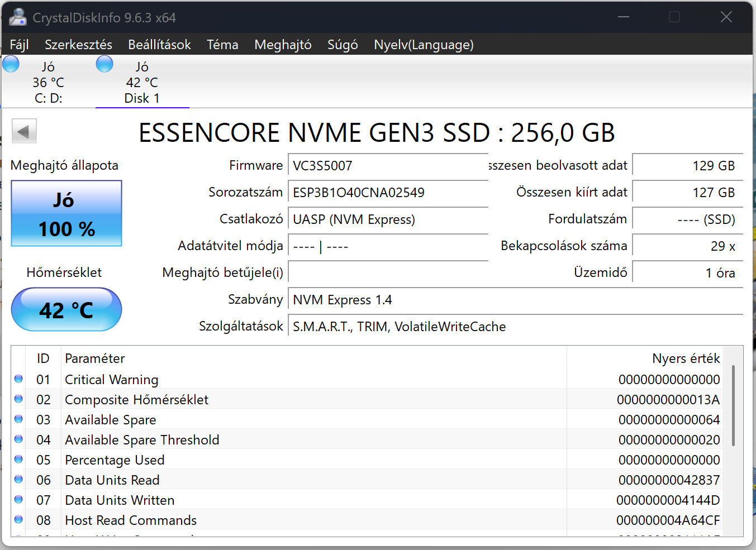
Task: Click the CrystalDiskInfo app icon in title bar
Action: coord(17,17)
